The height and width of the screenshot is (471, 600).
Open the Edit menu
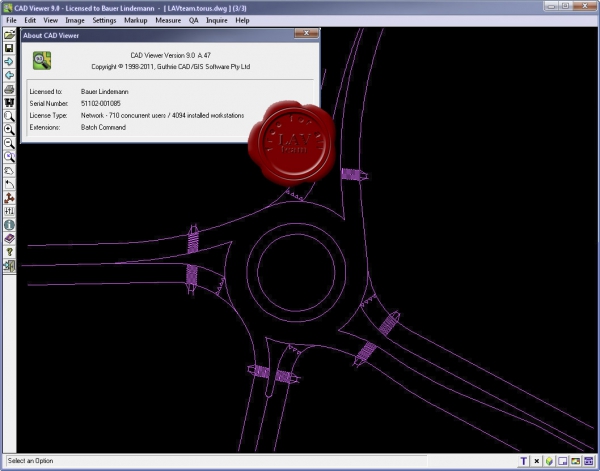coord(30,20)
